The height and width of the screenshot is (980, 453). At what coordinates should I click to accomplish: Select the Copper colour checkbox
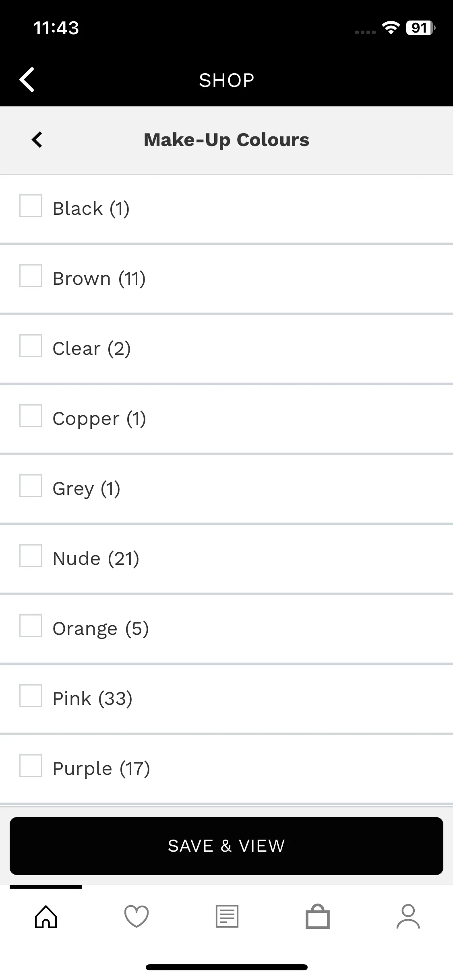pyautogui.click(x=31, y=416)
